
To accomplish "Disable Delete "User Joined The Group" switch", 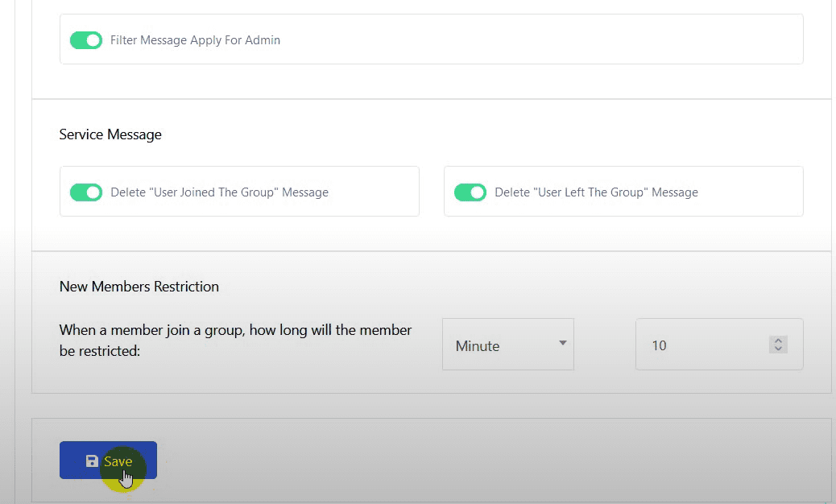I will (x=85, y=192).
